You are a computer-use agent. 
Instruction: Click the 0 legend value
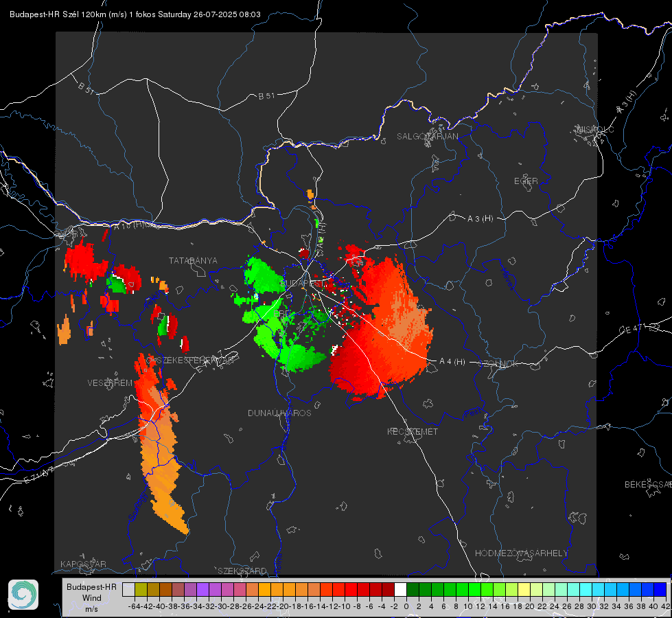coord(406,606)
